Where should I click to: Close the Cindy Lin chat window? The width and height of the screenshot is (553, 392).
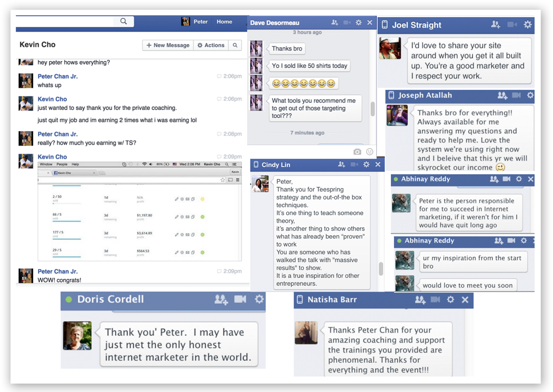point(378,164)
